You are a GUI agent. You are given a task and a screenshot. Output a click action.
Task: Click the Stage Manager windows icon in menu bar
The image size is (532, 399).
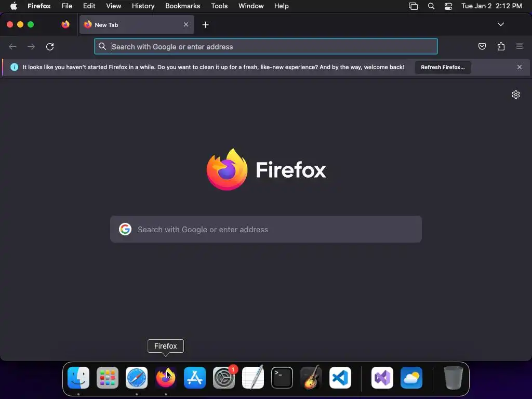click(x=413, y=6)
